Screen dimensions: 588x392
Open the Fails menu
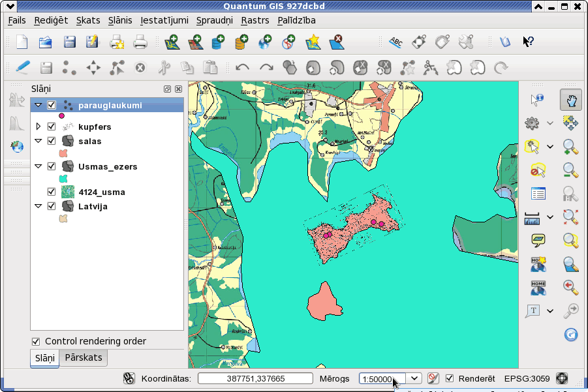click(17, 20)
